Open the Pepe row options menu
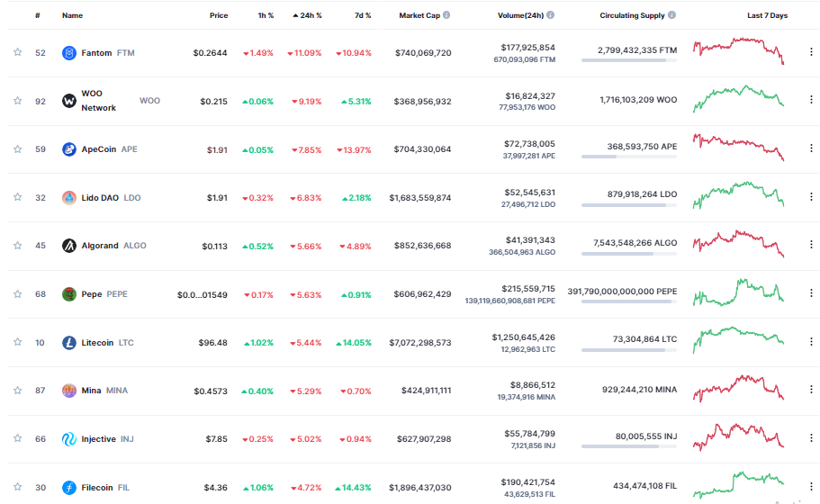The height and width of the screenshot is (504, 820). tap(811, 292)
